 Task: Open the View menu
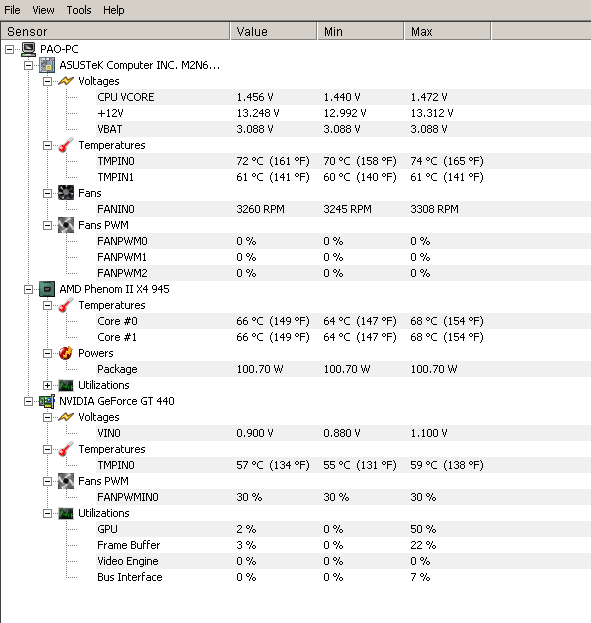(x=43, y=10)
